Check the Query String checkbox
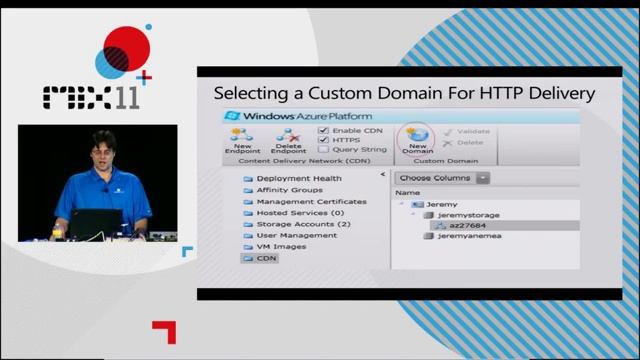The image size is (640, 360). (323, 149)
